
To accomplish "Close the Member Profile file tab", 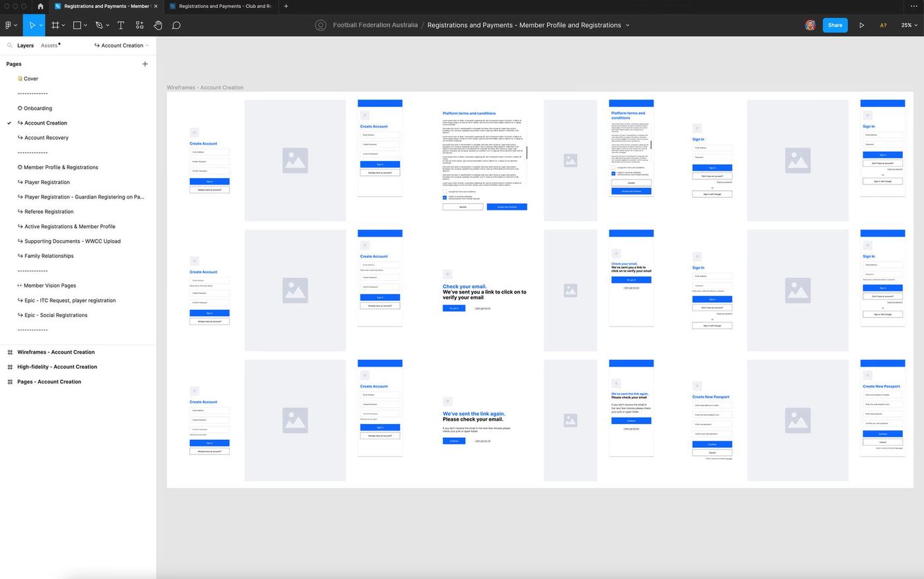I will pos(156,6).
